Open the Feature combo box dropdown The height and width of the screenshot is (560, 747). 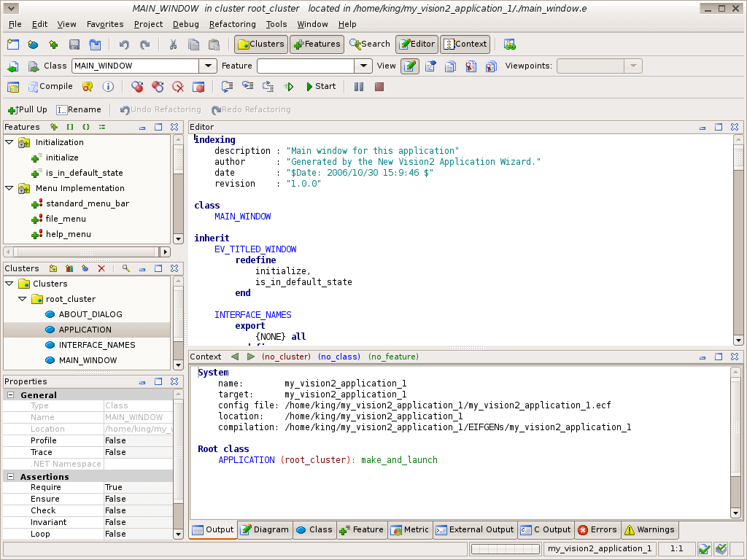pyautogui.click(x=364, y=66)
